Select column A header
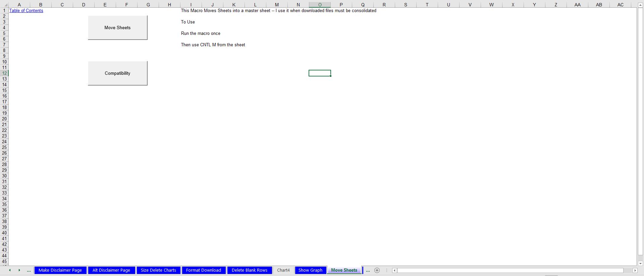 (19, 5)
